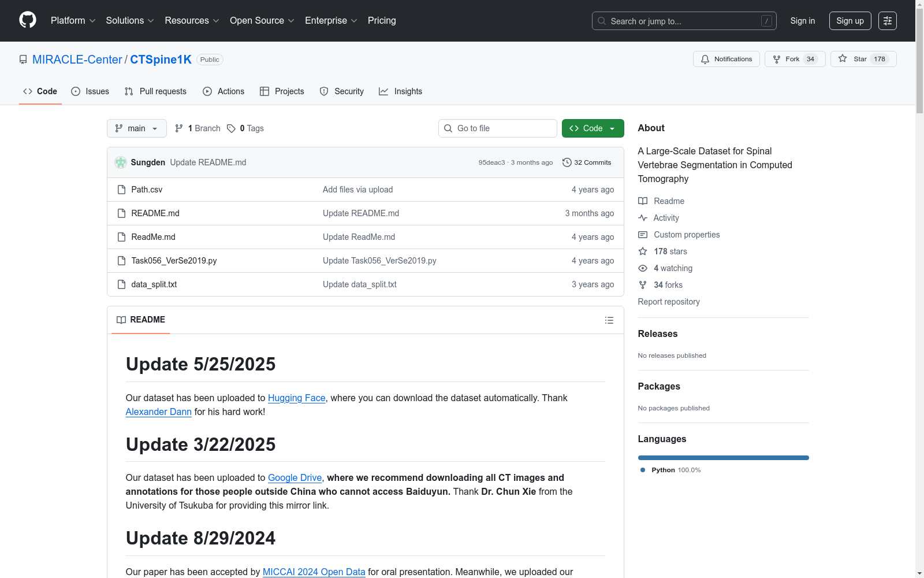Open MICCAI 2024 Open Data link
The image size is (924, 578).
[x=314, y=572]
